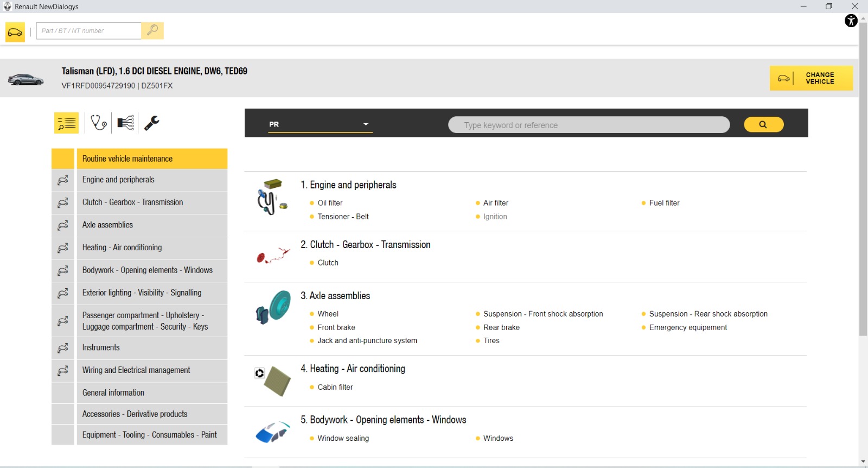This screenshot has height=468, width=868.
Task: Open Axle assemblies in the sidebar
Action: 152,225
